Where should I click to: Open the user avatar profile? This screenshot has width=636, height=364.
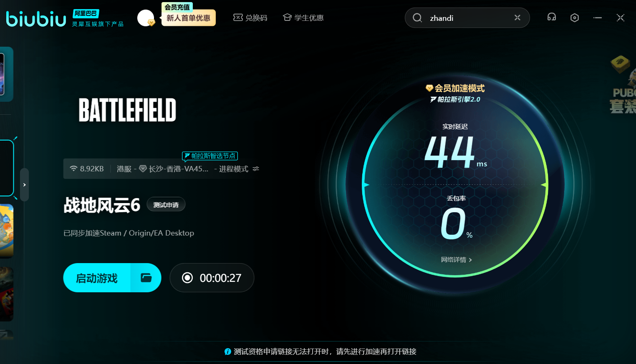point(146,18)
